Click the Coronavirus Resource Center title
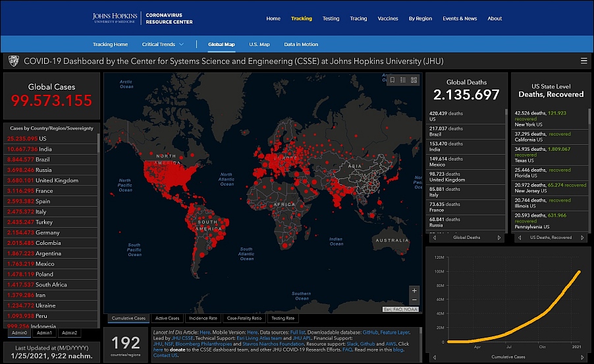 pyautogui.click(x=169, y=18)
